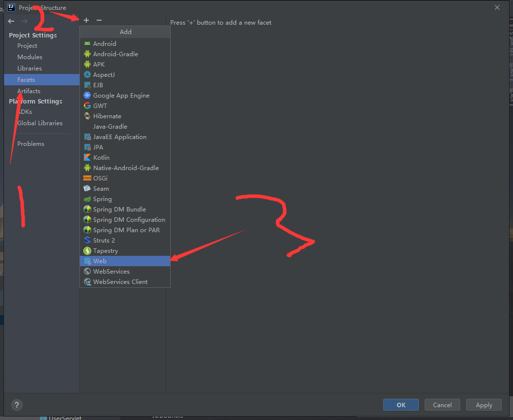
Task: Click the AspectJ facet icon
Action: pyautogui.click(x=87, y=74)
